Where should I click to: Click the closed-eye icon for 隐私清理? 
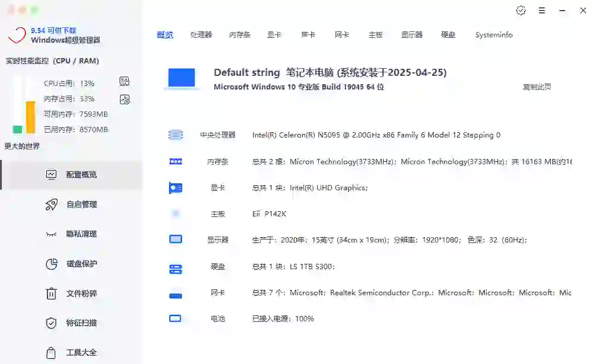51,234
